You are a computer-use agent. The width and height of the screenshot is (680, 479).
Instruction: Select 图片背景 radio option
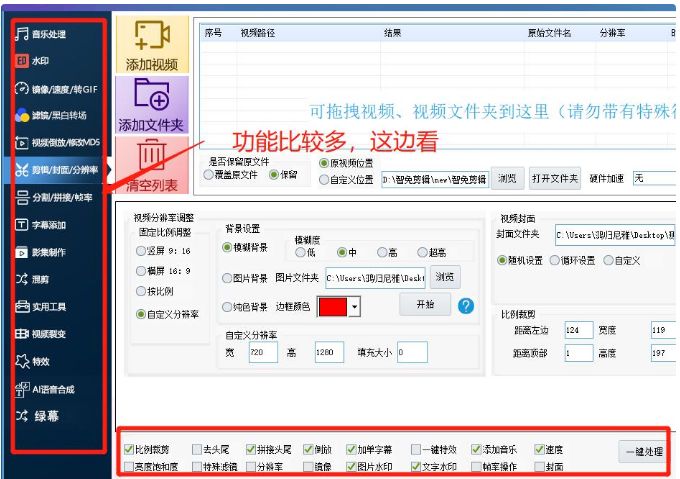[228, 277]
